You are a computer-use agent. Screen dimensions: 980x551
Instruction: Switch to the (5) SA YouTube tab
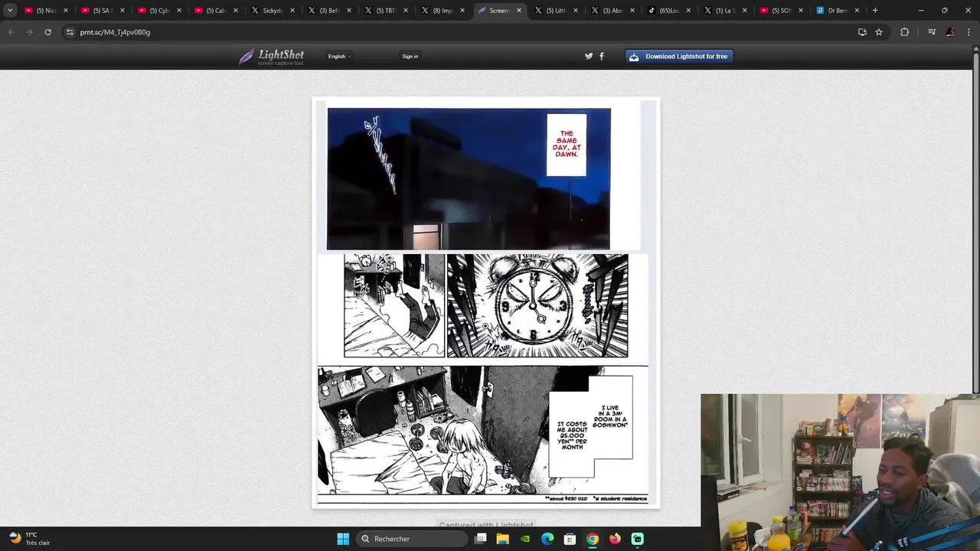[x=102, y=11]
